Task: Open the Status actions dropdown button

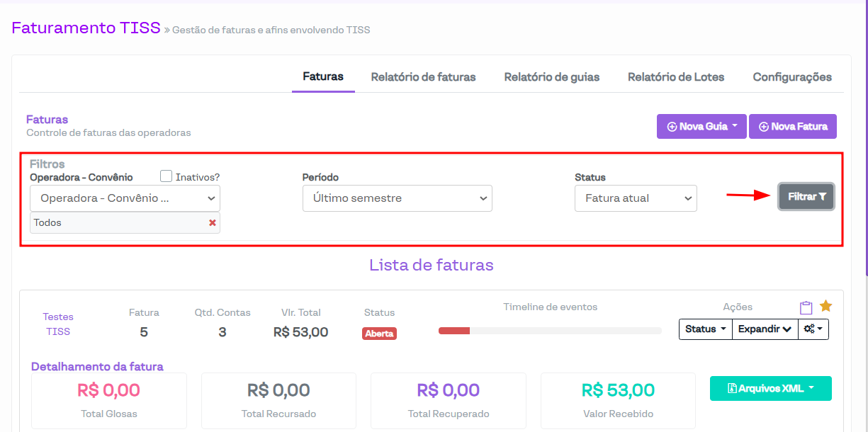Action: (705, 329)
